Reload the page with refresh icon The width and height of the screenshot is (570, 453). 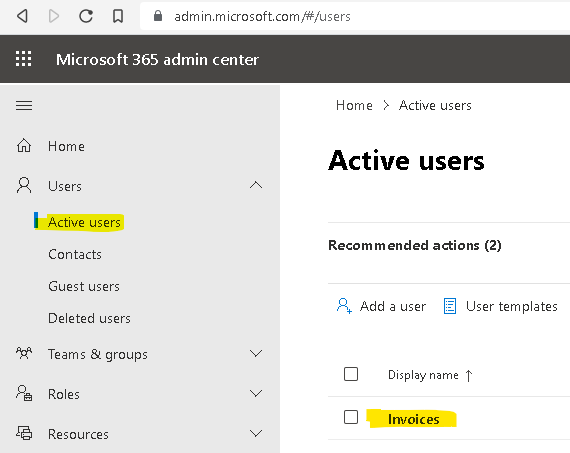86,16
